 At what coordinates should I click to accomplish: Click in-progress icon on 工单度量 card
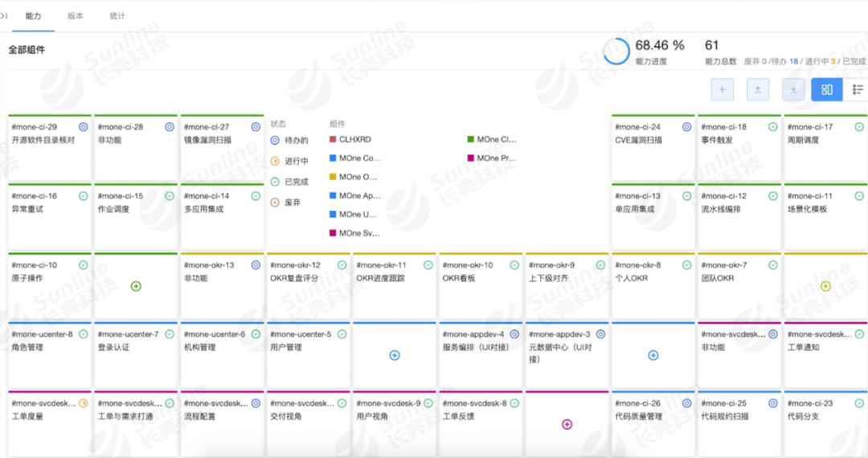pyautogui.click(x=83, y=403)
